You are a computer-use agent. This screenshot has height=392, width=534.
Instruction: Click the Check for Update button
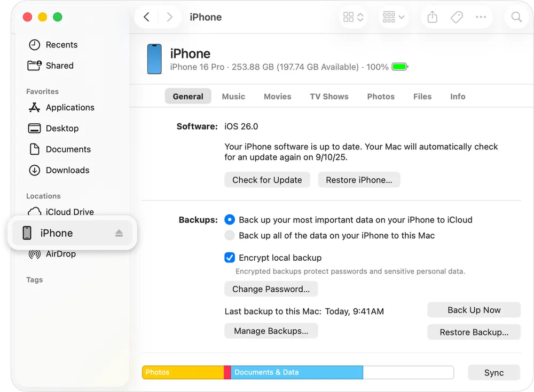[267, 180]
